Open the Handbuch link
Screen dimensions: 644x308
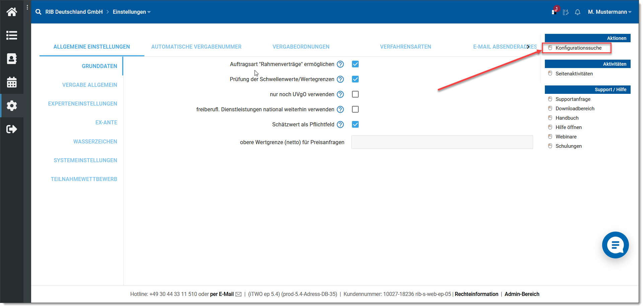coord(567,118)
